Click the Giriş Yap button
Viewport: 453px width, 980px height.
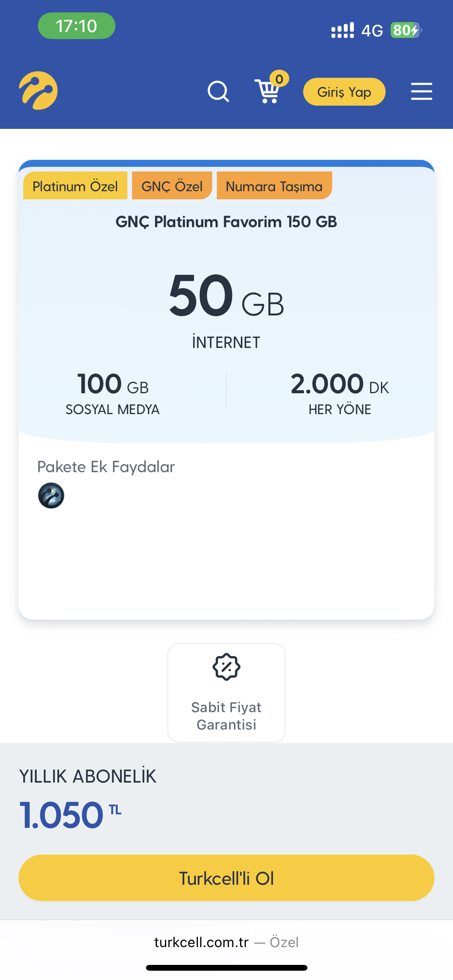(344, 92)
